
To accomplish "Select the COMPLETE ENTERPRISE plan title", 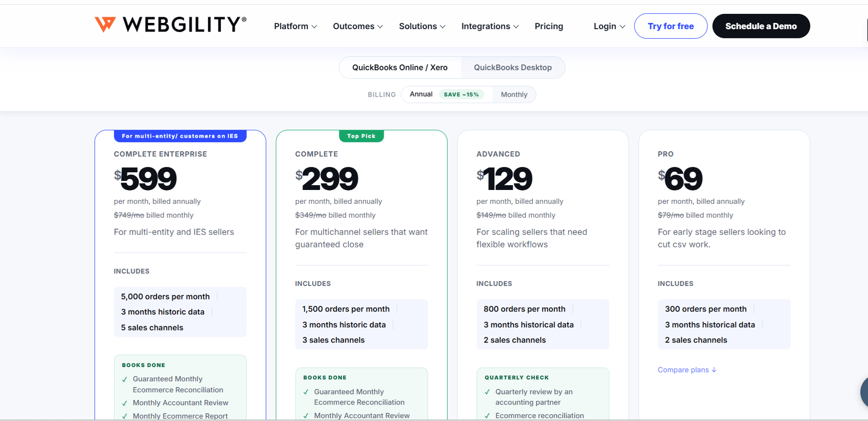I will coord(161,154).
